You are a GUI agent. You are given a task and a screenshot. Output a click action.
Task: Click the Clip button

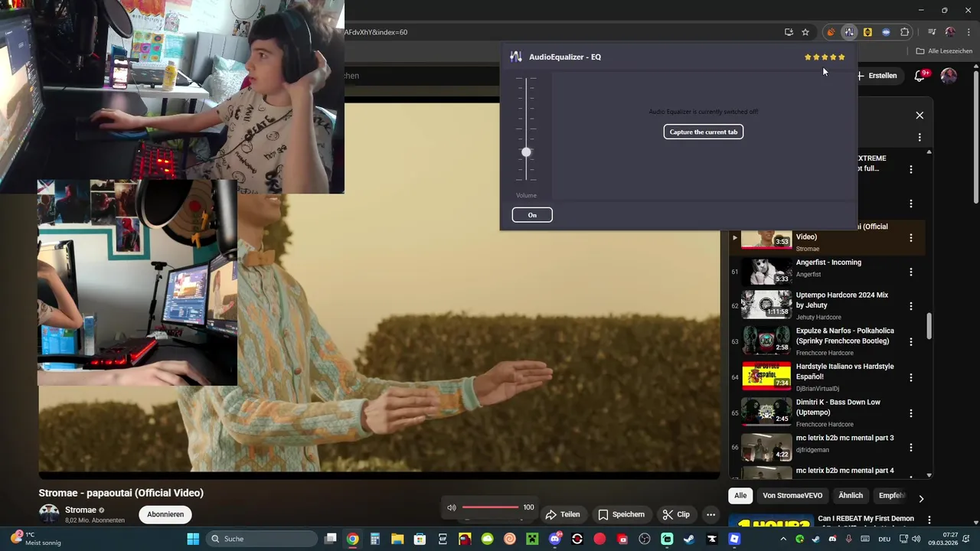pyautogui.click(x=676, y=514)
